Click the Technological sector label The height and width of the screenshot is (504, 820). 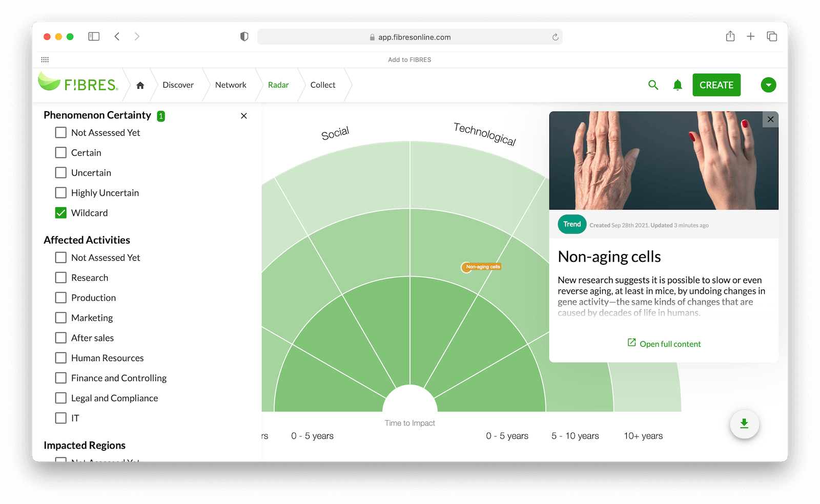[x=485, y=134]
